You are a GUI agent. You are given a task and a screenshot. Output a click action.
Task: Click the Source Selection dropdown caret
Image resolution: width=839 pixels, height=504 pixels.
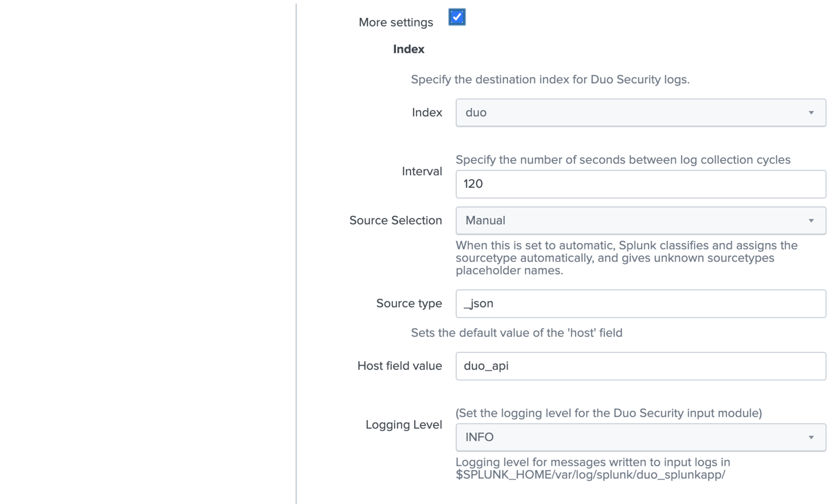coord(812,220)
